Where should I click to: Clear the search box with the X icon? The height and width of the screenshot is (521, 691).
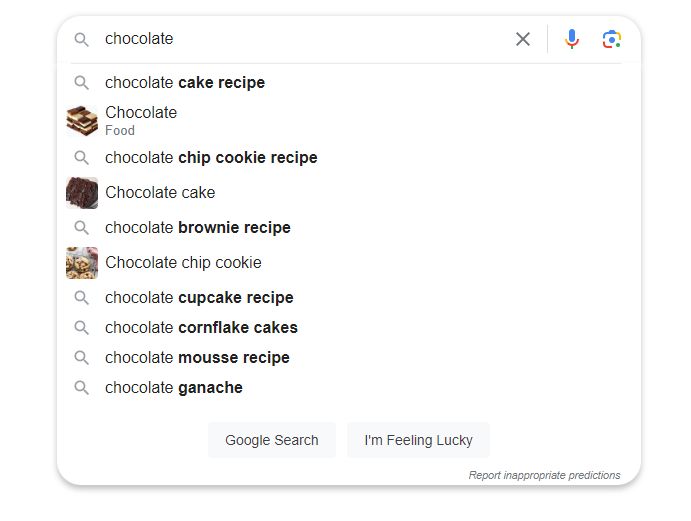523,39
